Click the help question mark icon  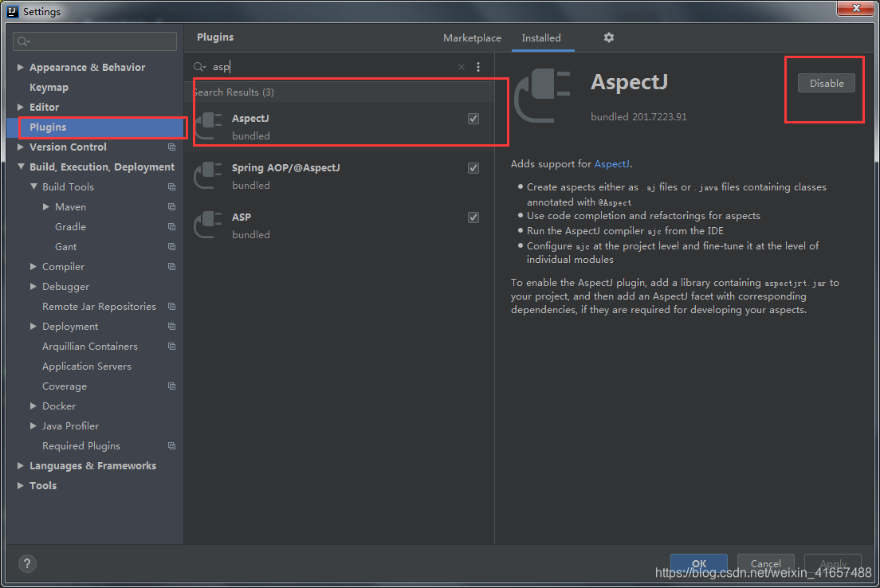tap(27, 563)
